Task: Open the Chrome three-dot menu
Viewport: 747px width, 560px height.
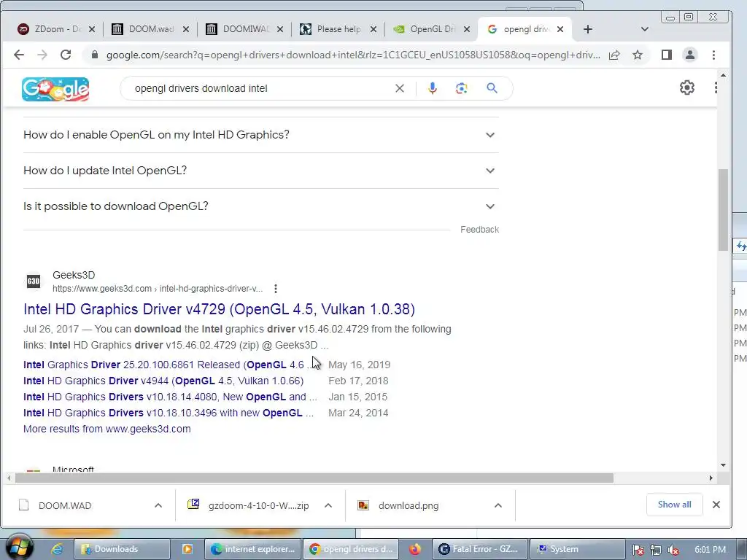Action: (x=713, y=55)
